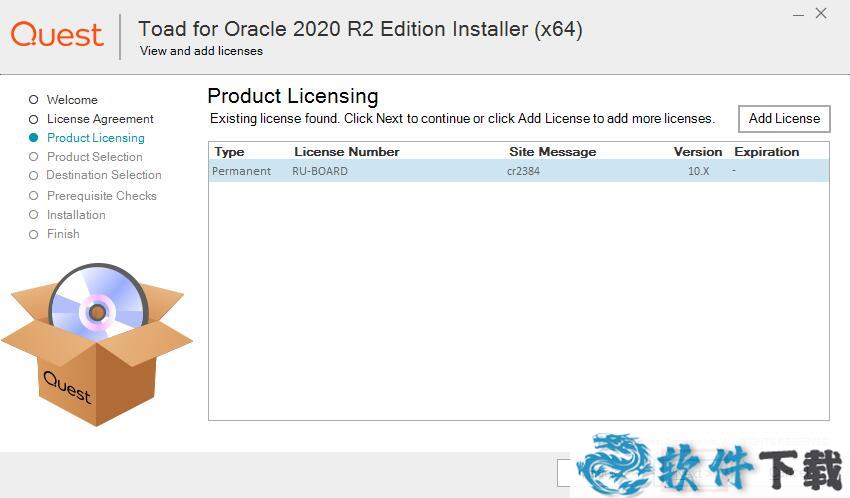Sort by License Number column header

point(346,152)
